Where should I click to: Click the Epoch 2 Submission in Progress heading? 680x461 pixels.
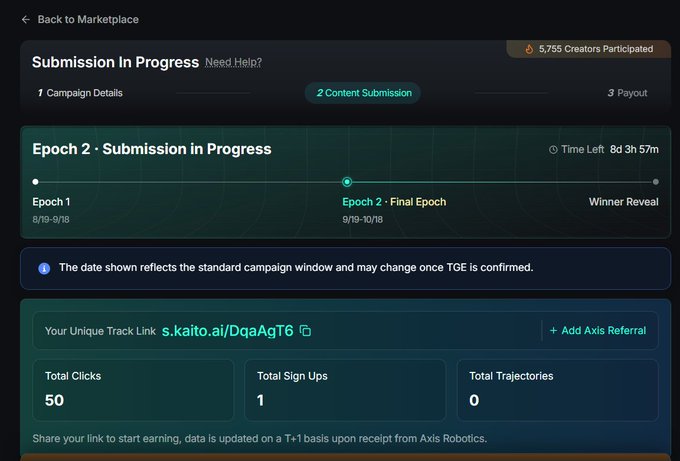(152, 149)
